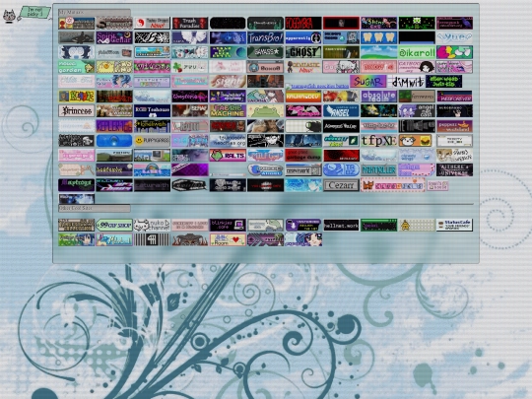Image resolution: width=532 pixels, height=399 pixels.
Task: Visit the absolute realm button
Action: pos(379,97)
